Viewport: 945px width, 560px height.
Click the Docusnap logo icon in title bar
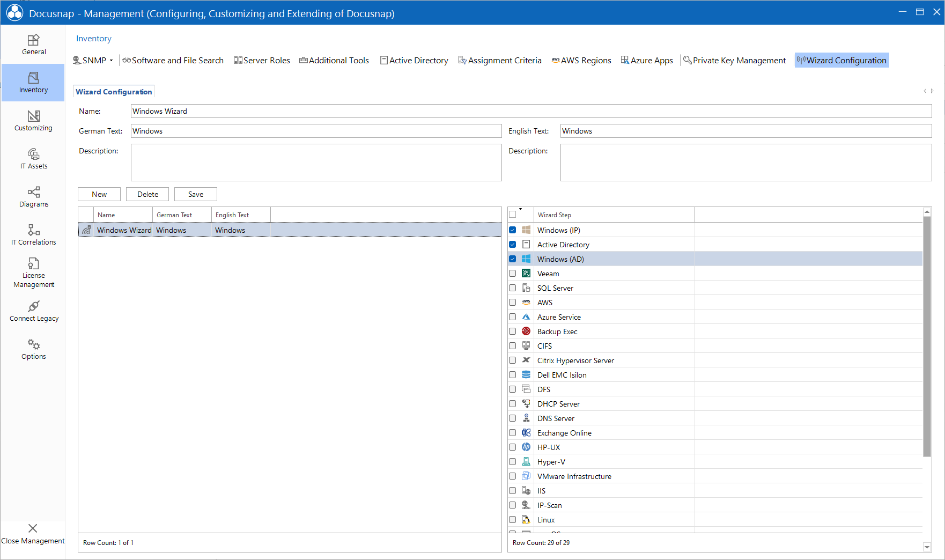click(14, 13)
